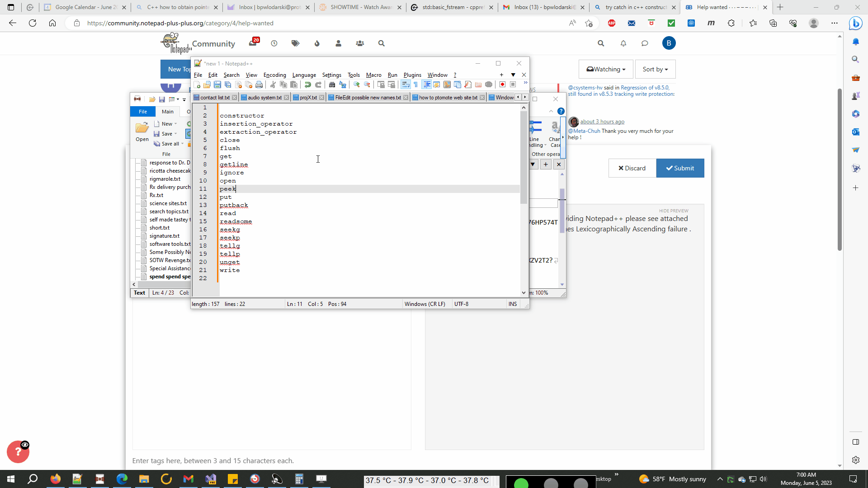The width and height of the screenshot is (868, 488).
Task: Select science sites.txt in the file list
Action: (168, 203)
